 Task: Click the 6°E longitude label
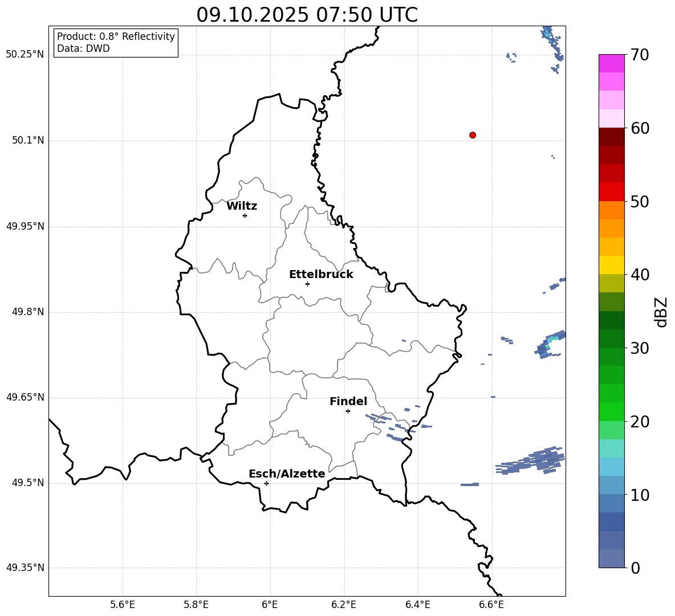click(270, 605)
